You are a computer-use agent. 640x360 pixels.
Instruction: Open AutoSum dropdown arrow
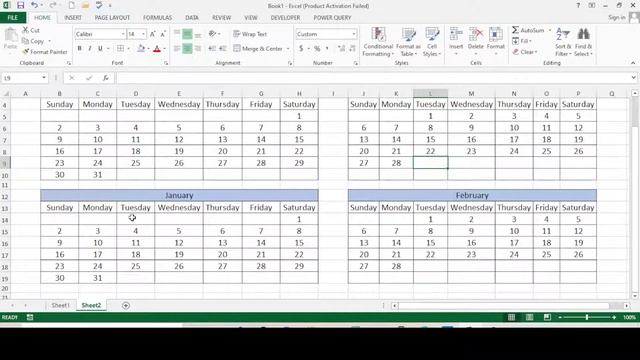coord(550,30)
